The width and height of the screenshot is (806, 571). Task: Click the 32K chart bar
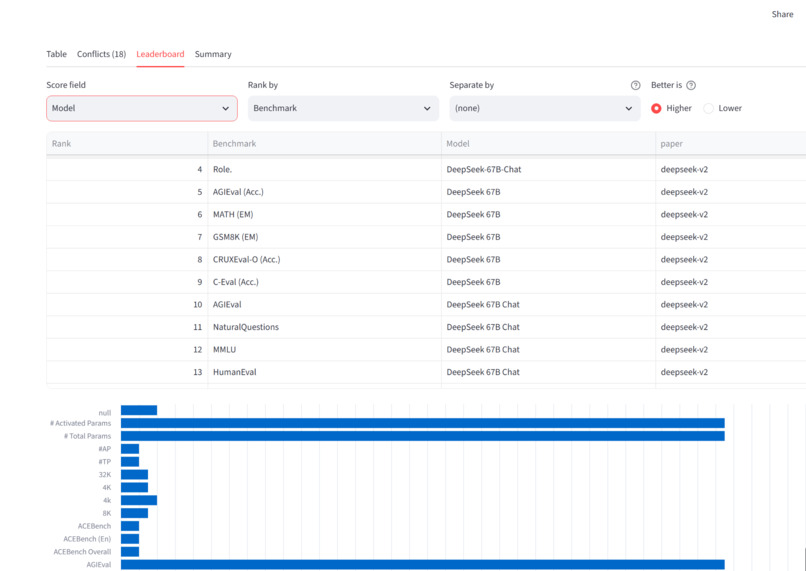pyautogui.click(x=135, y=474)
